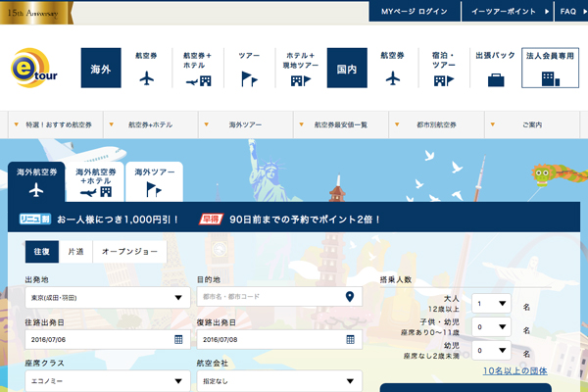The width and height of the screenshot is (588, 392).
Task: Open 10名以上の団体 link
Action: tap(514, 371)
